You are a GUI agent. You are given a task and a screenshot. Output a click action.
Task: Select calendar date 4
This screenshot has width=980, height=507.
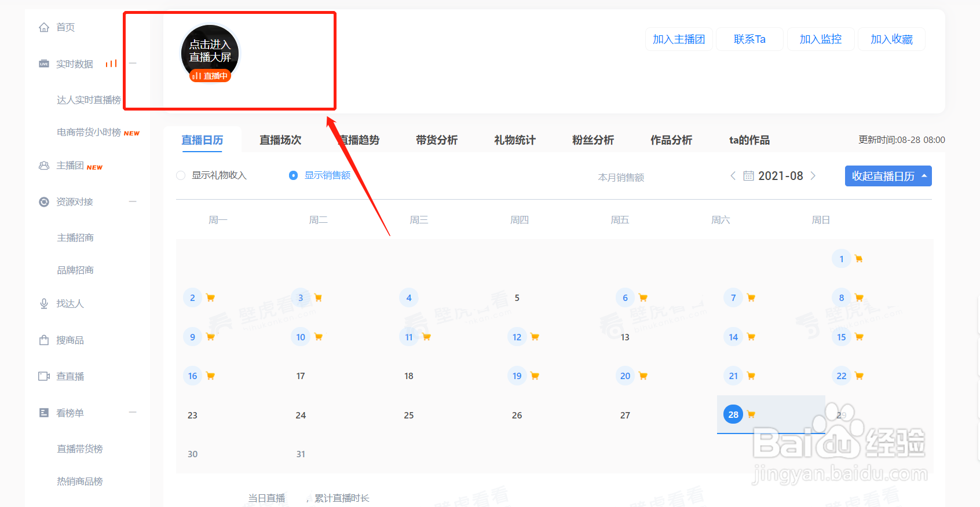(409, 297)
